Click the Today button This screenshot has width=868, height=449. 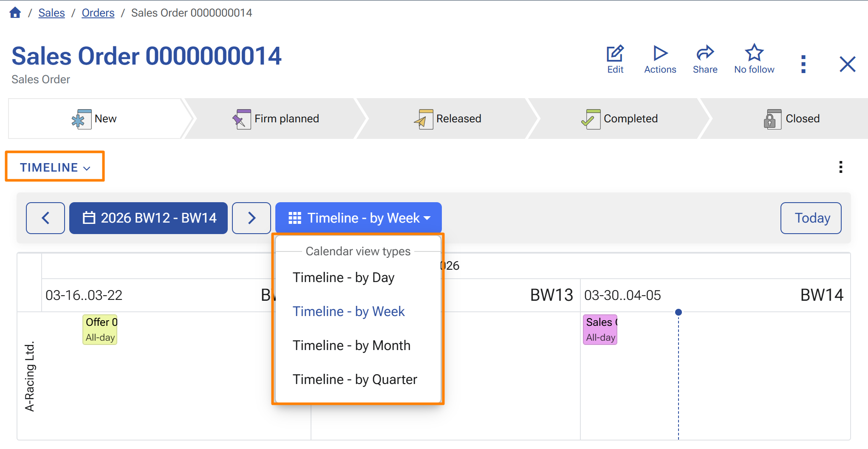(811, 218)
